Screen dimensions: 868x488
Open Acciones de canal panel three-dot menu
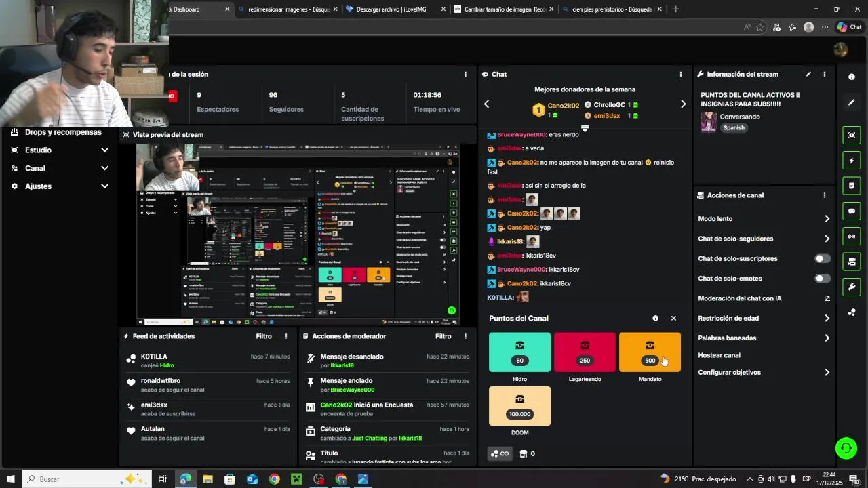[825, 195]
